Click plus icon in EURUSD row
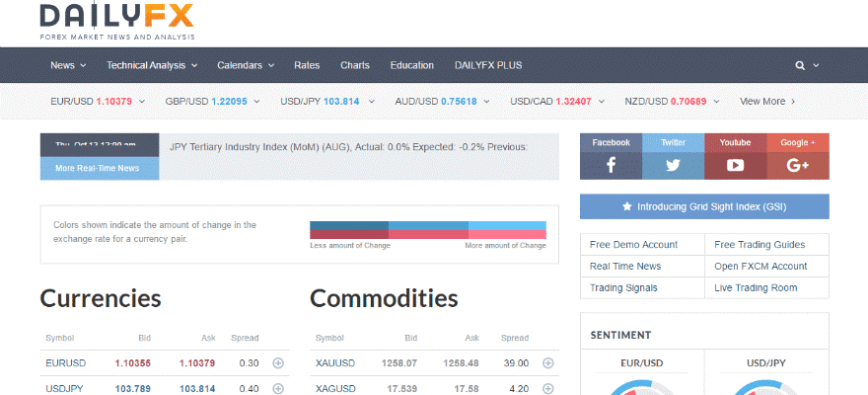Viewport: 868px width, 395px height. [x=278, y=363]
